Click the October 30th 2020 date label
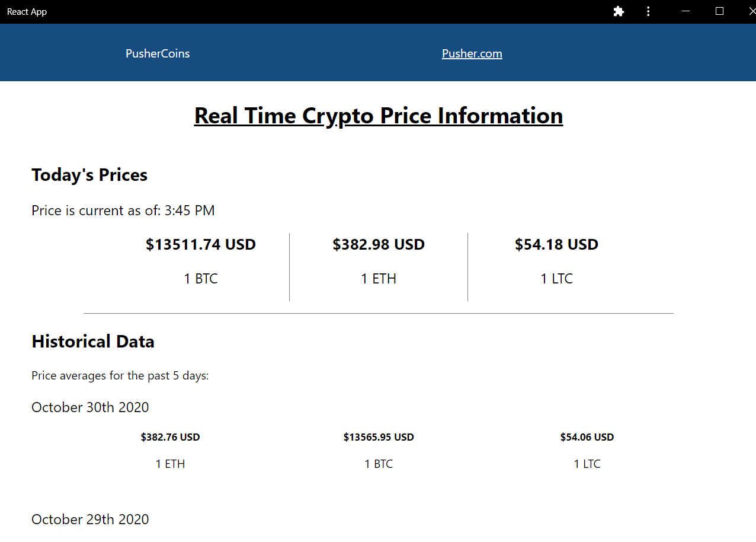The height and width of the screenshot is (542, 756). 90,407
